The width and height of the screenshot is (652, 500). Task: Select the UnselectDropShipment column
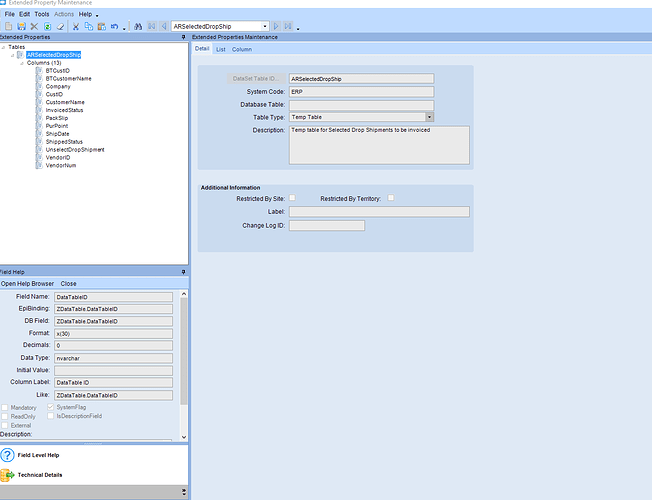point(75,149)
